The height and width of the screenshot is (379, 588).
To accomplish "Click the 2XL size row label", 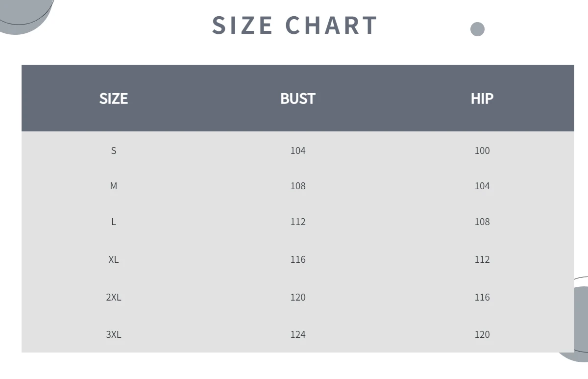I will (113, 297).
